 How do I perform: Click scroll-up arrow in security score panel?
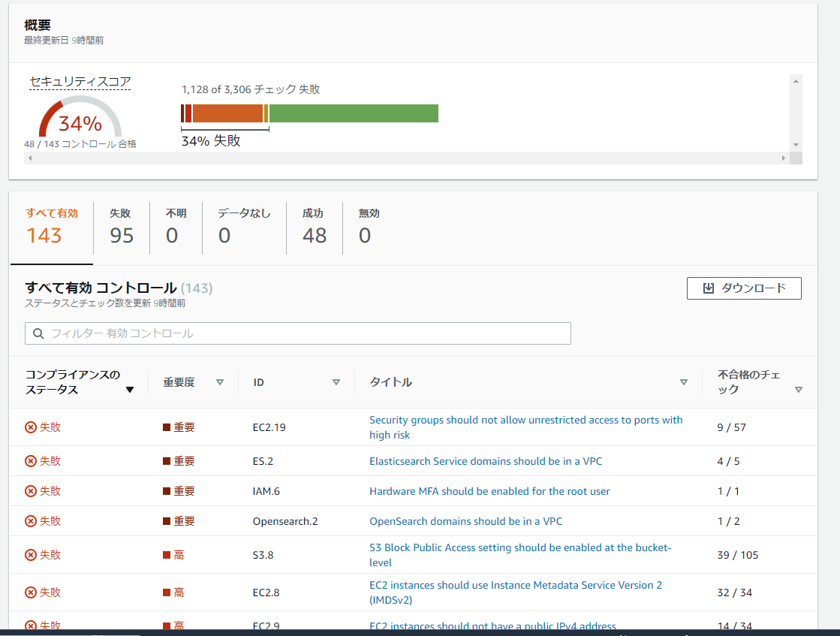click(796, 81)
